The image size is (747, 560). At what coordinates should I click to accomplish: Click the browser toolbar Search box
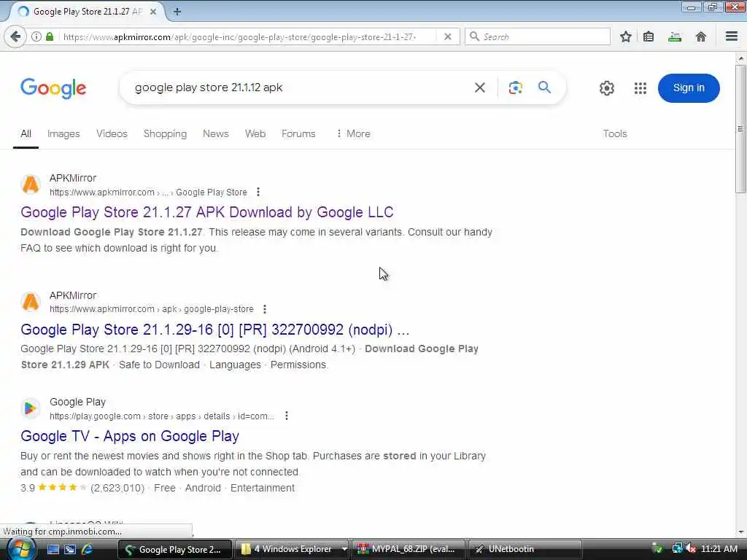pos(538,36)
